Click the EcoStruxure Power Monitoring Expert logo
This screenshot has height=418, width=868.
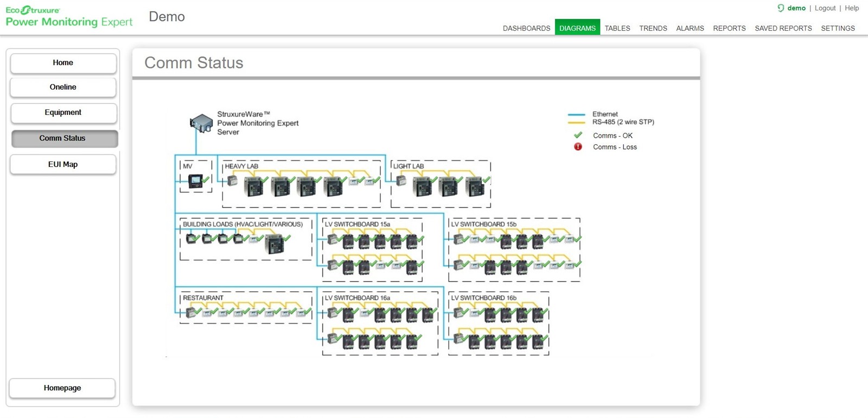pyautogui.click(x=69, y=17)
